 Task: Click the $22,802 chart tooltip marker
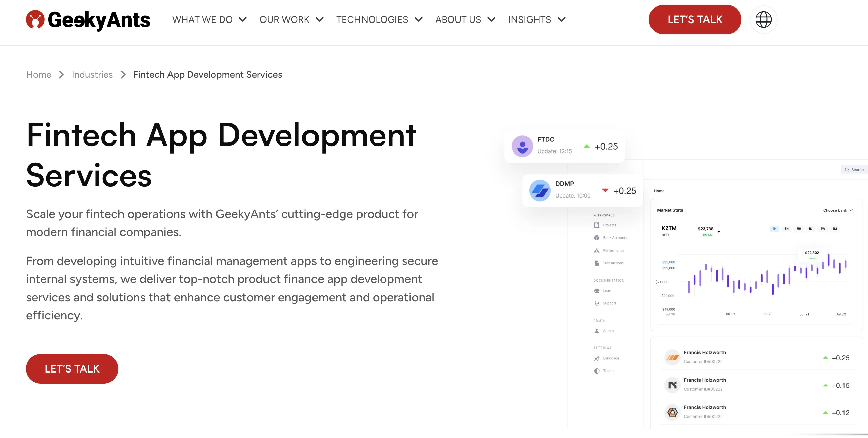(812, 255)
